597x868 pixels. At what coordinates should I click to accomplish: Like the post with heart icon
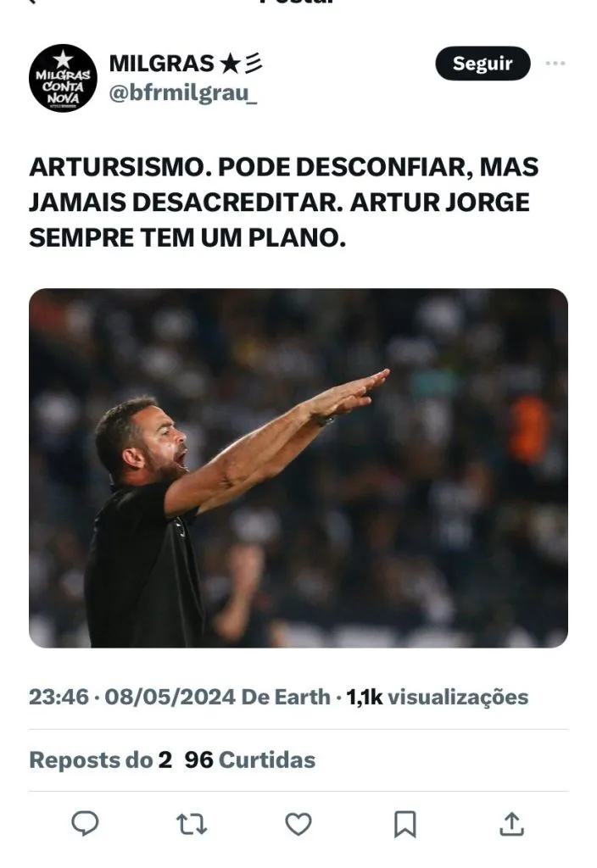[298, 824]
